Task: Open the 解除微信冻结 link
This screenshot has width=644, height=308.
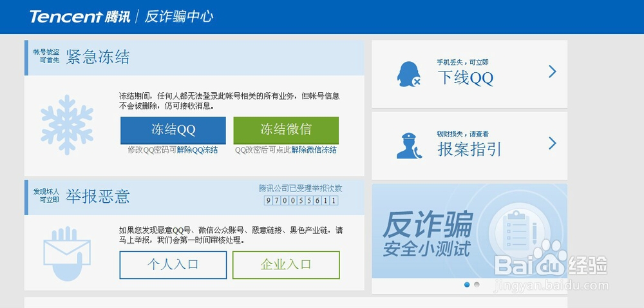Action: pyautogui.click(x=314, y=150)
